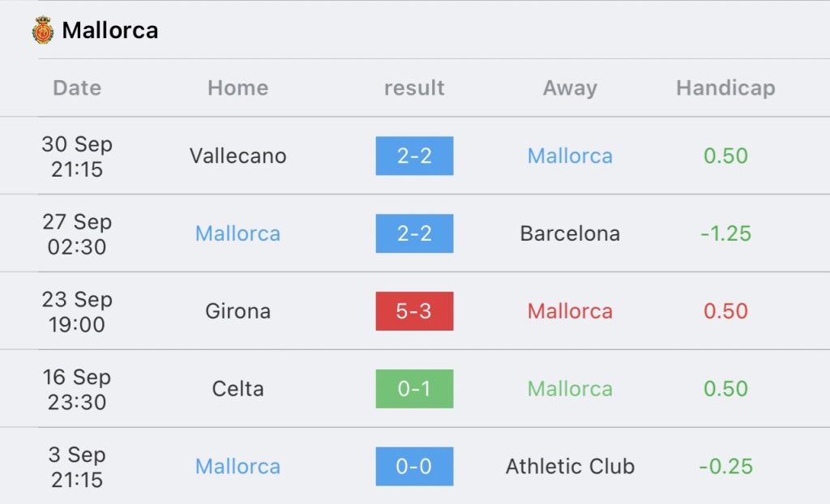Image resolution: width=830 pixels, height=504 pixels.
Task: Select the Girona home team
Action: pyautogui.click(x=238, y=311)
